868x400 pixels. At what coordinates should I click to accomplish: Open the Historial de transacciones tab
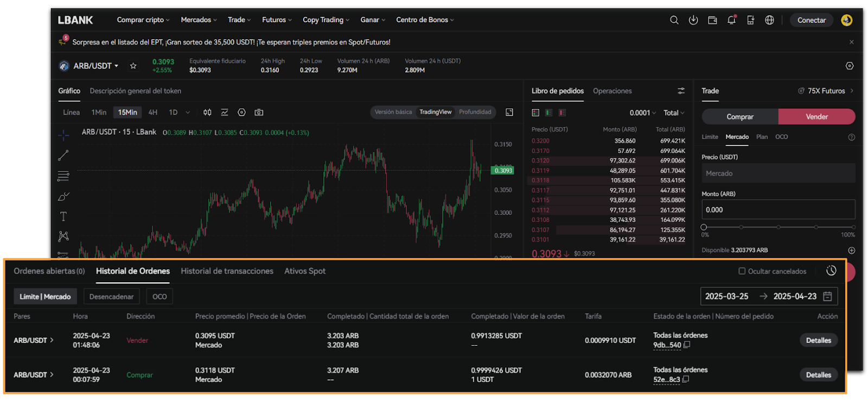coord(227,271)
